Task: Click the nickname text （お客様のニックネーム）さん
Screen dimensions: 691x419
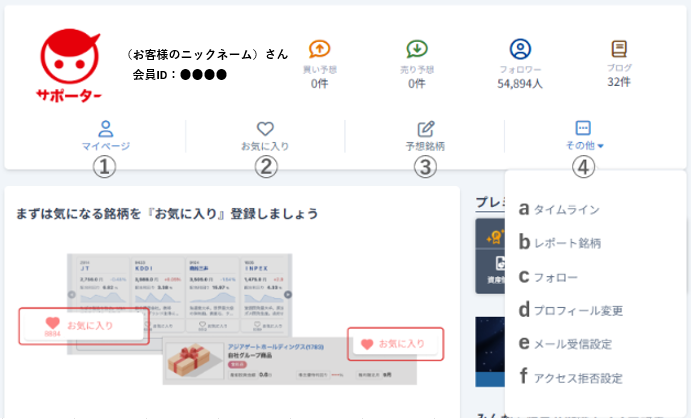Action: tap(206, 55)
